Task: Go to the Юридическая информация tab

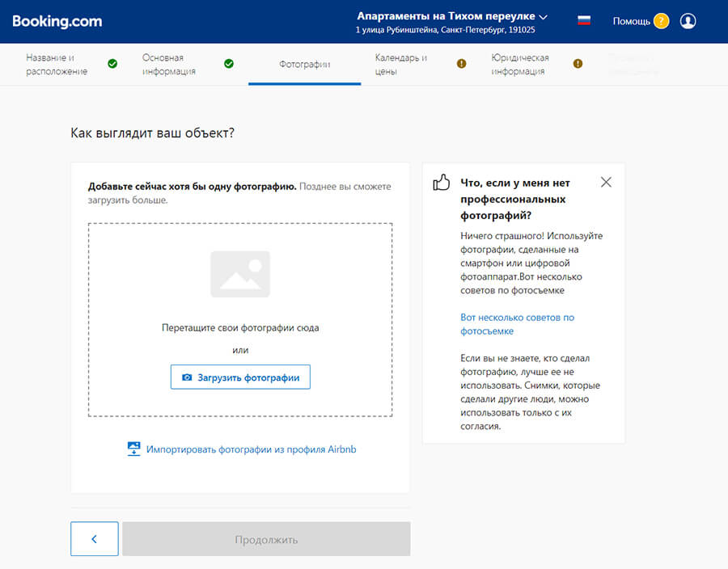Action: pos(519,65)
